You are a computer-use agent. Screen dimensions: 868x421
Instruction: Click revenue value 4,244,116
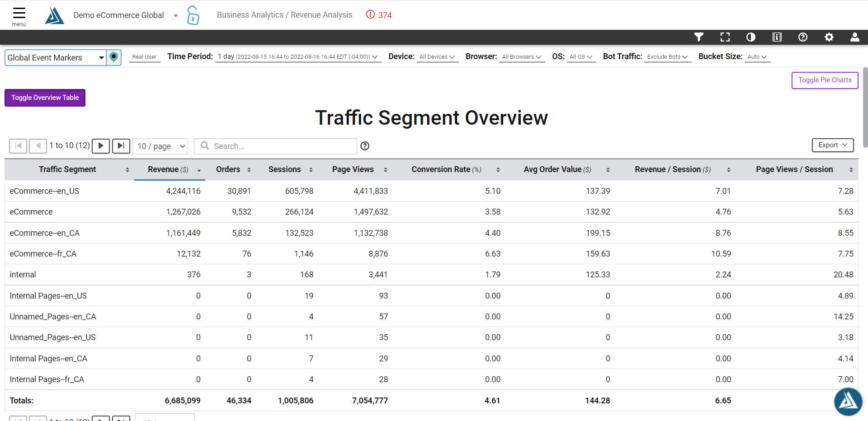(183, 191)
